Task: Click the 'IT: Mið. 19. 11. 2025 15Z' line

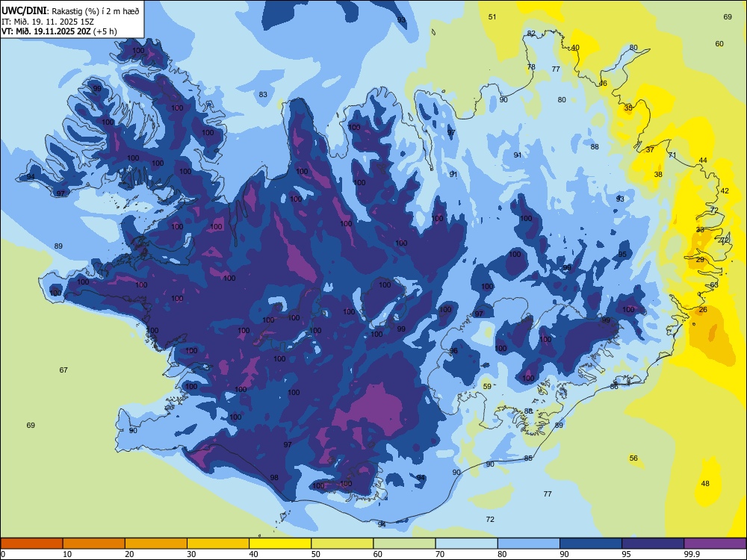Action: [x=48, y=22]
